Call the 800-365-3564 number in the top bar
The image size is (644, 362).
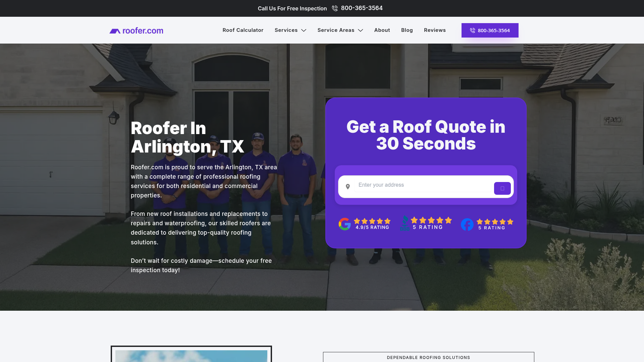click(x=362, y=8)
